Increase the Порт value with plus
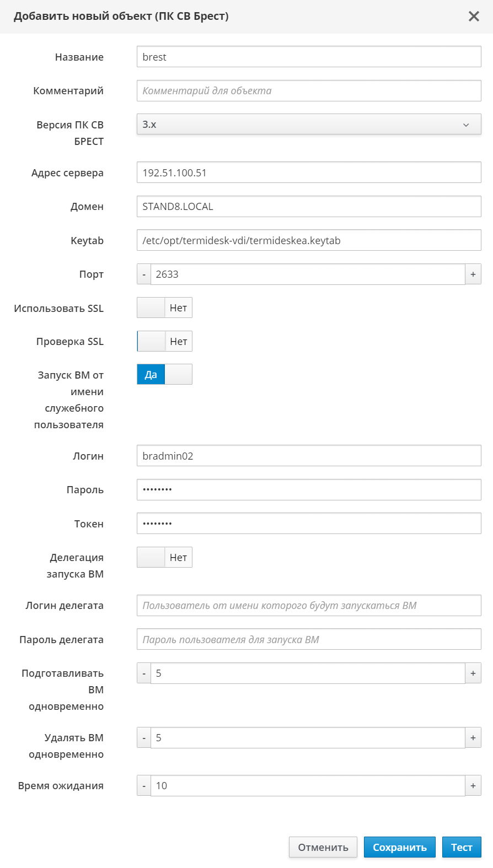 (x=473, y=274)
